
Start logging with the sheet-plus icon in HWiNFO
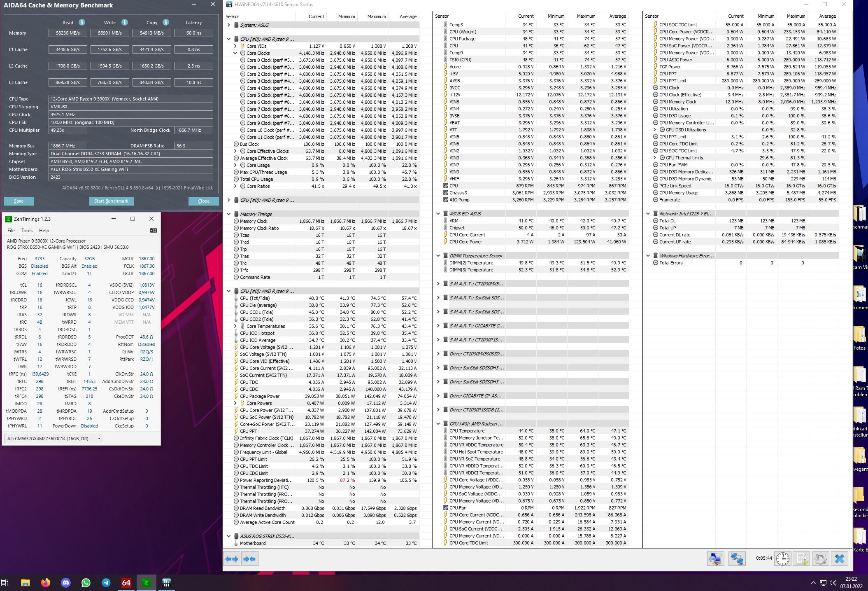802,558
